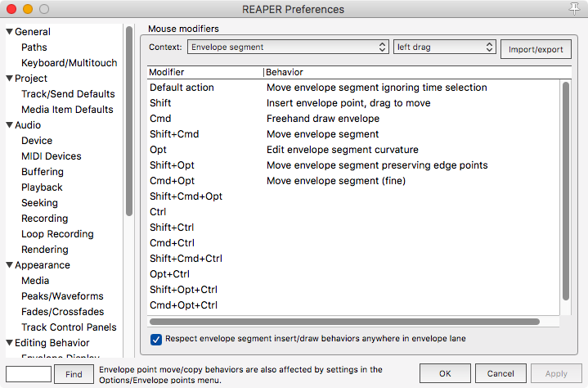588x388 pixels.
Task: Collapse the Appearance tree section
Action: 9,264
